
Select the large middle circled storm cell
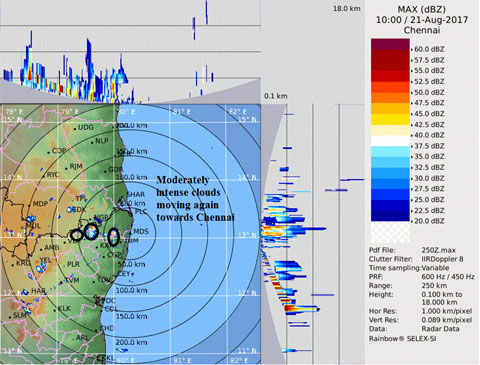tap(91, 231)
